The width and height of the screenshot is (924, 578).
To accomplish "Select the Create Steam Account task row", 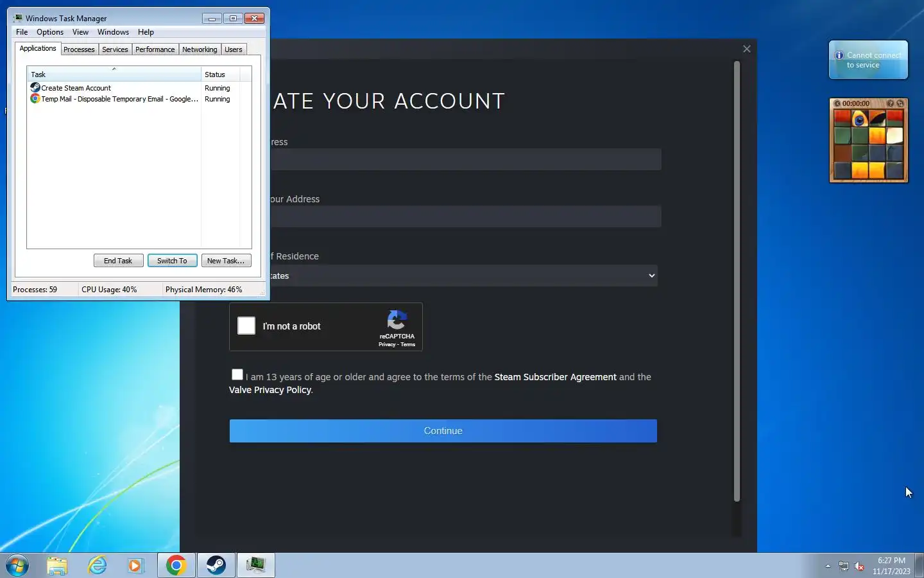I will (135, 88).
